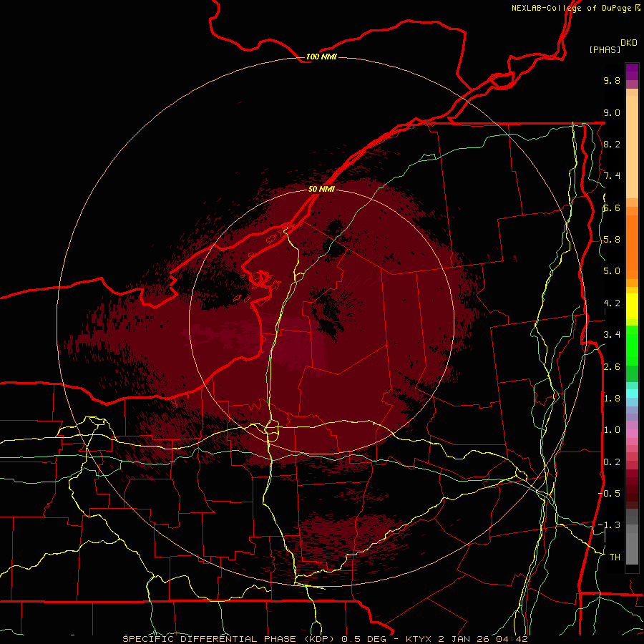Click the 8.2 value on color scale
The height and width of the screenshot is (644, 644).
pos(612,144)
